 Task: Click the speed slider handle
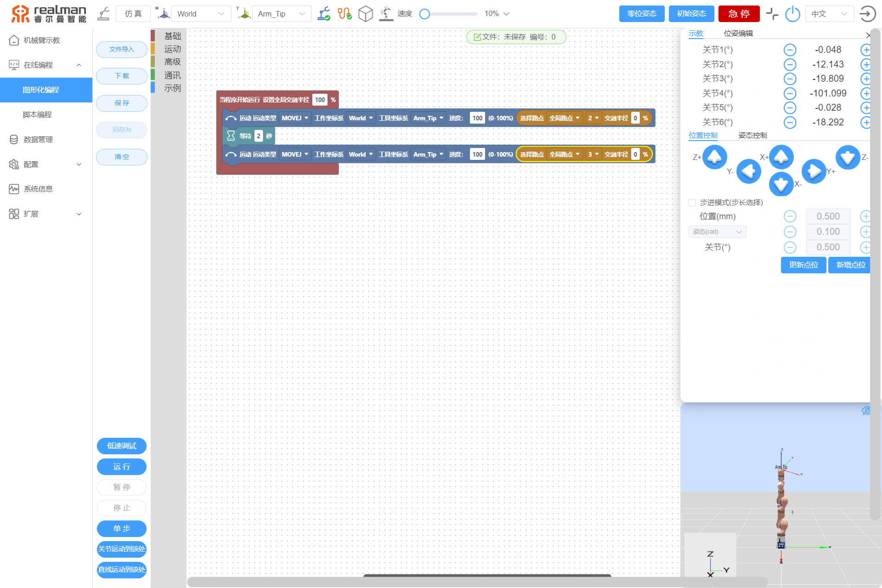tap(424, 14)
